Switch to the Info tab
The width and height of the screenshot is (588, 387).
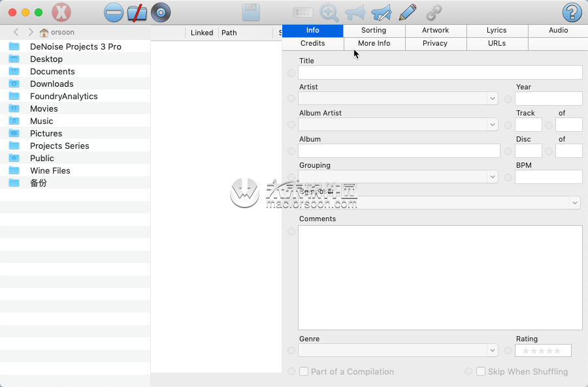click(x=313, y=30)
